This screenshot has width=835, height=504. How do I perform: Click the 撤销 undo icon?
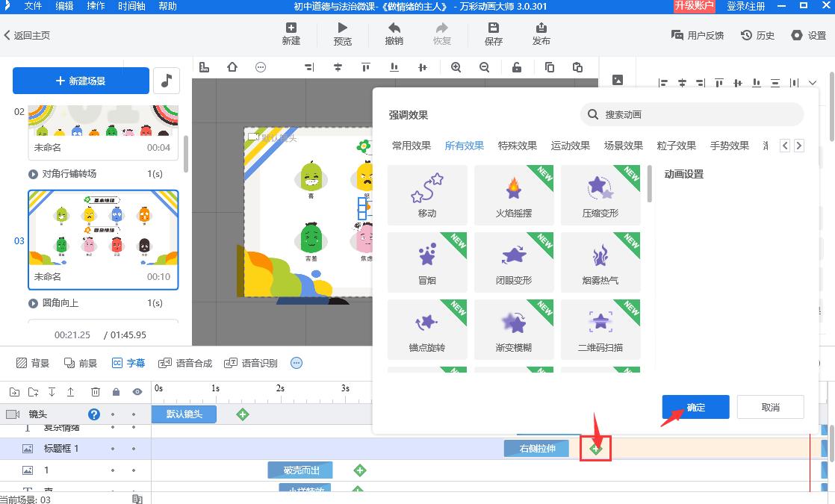pyautogui.click(x=394, y=31)
